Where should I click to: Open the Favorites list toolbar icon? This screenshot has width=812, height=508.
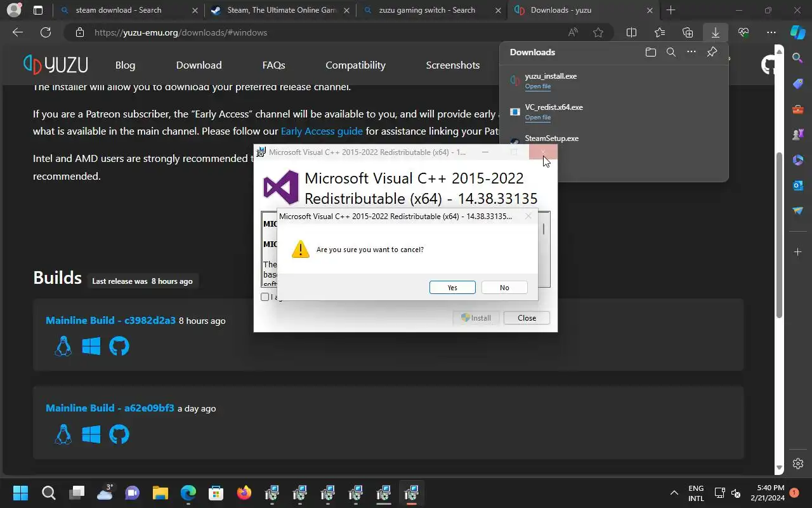[x=660, y=32]
